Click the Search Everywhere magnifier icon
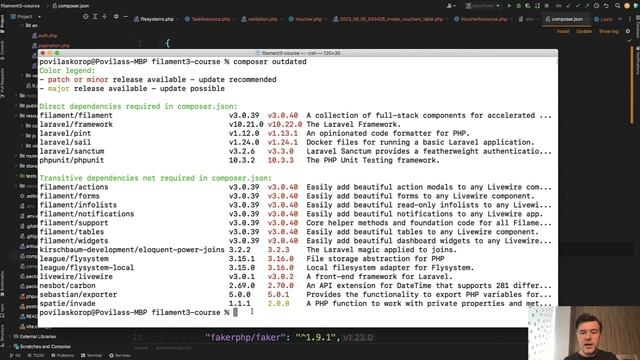This screenshot has width=640, height=360. [618, 6]
